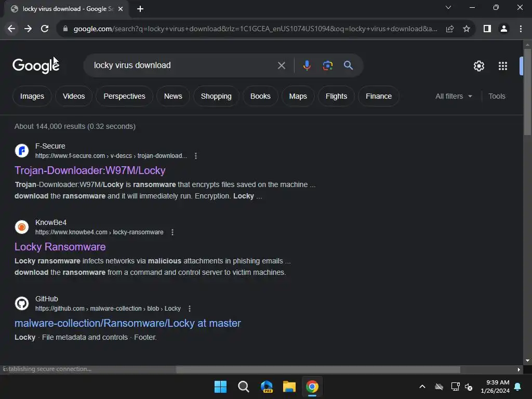Start voice search with microphone

307,65
